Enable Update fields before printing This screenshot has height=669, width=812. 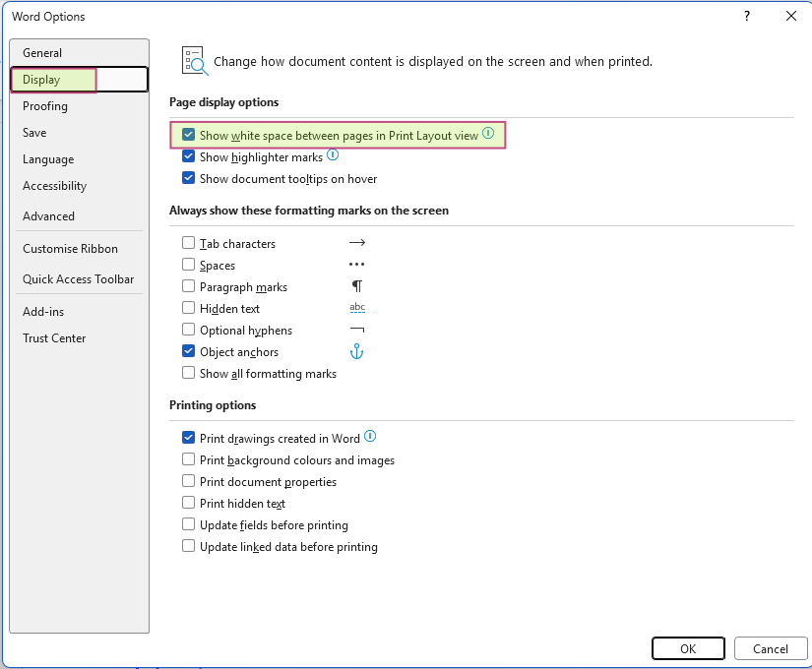point(189,525)
